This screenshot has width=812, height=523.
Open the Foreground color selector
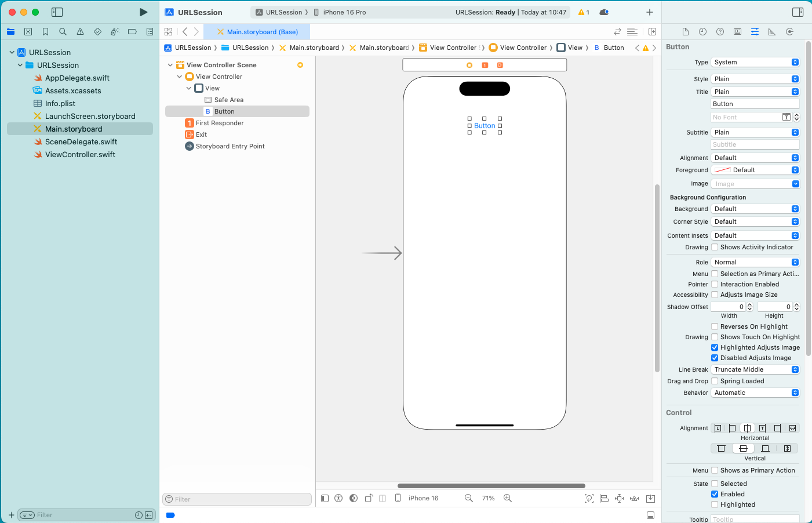point(755,170)
